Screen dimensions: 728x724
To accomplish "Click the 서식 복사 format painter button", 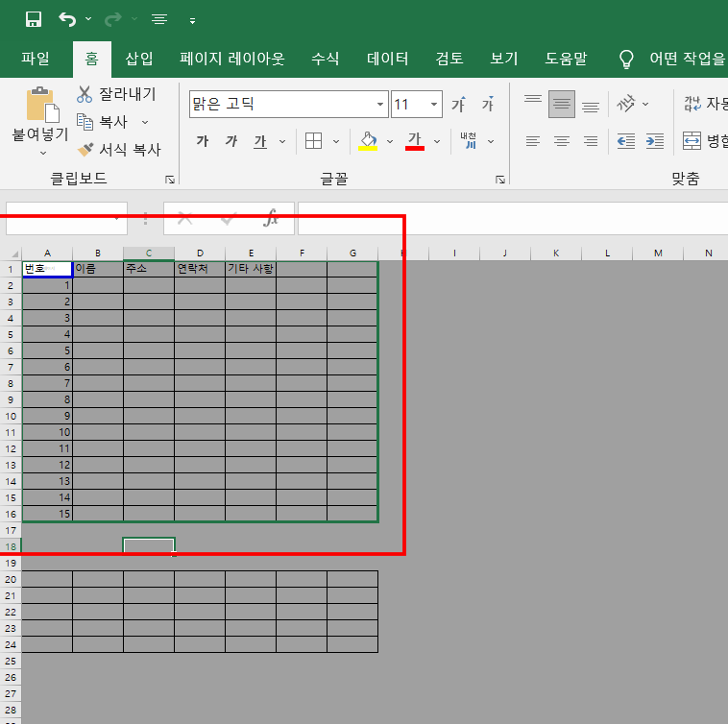I will [x=119, y=150].
